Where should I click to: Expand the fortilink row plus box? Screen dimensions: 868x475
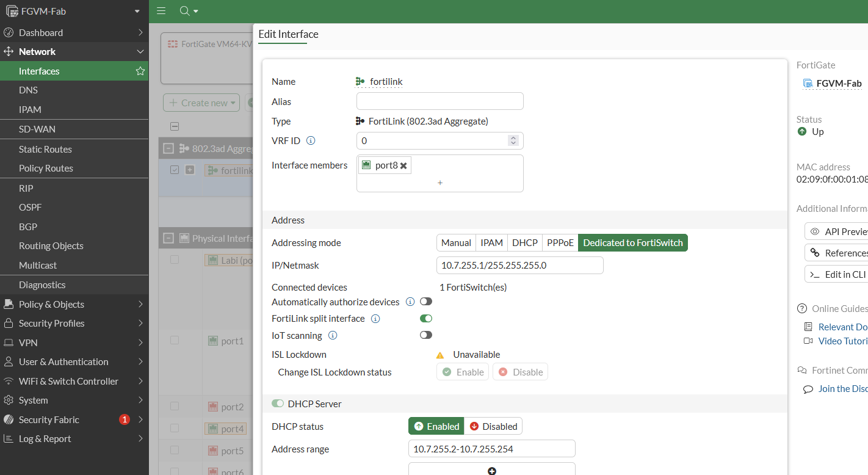click(x=190, y=170)
